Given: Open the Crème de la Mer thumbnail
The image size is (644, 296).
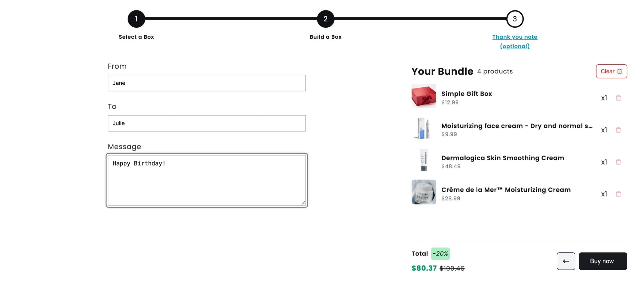Looking at the screenshot, I should coord(424,192).
